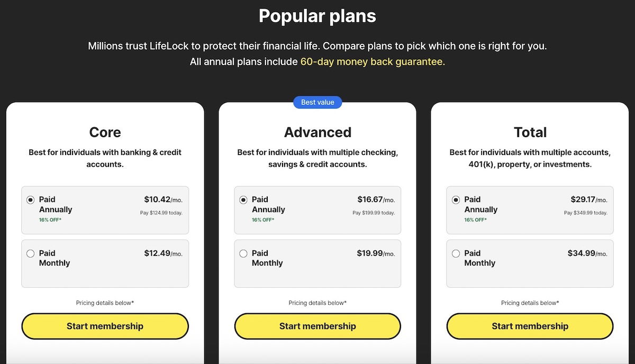Image resolution: width=635 pixels, height=364 pixels.
Task: Click the 16% OFF label in Core plan
Action: point(50,220)
